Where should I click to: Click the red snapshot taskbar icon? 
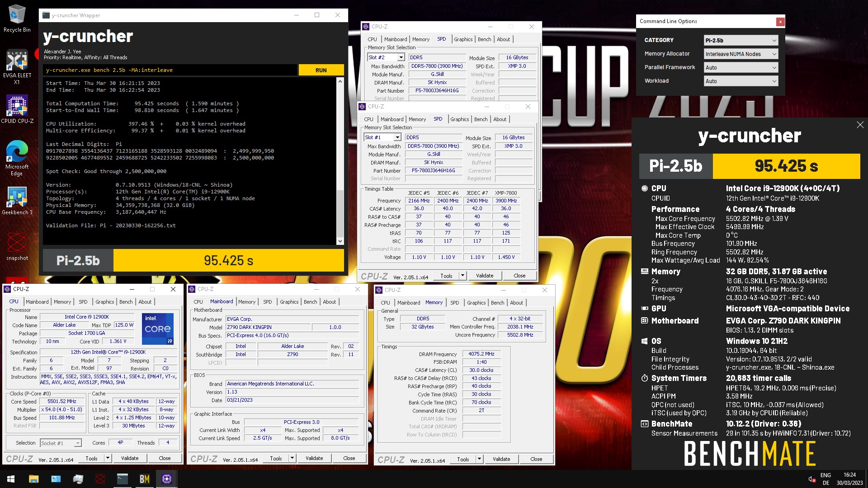pyautogui.click(x=100, y=479)
